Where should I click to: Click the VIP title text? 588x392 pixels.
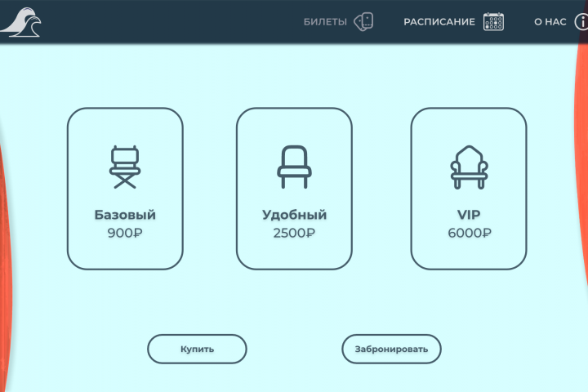pyautogui.click(x=469, y=215)
